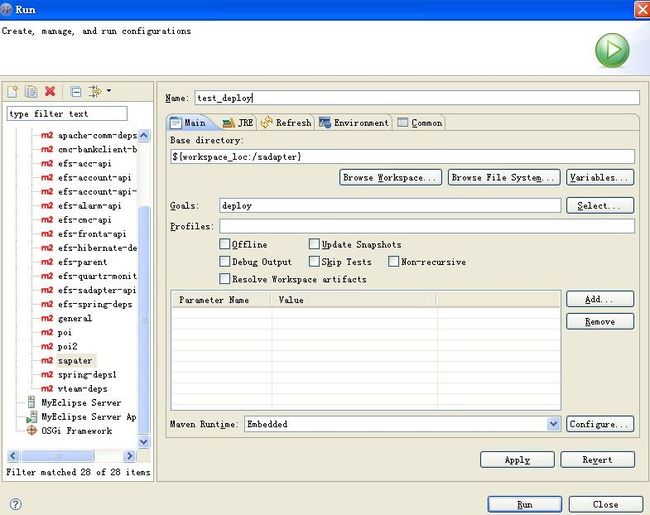650x515 pixels.
Task: Click the m2 icon beside poi2
Action: (x=47, y=346)
